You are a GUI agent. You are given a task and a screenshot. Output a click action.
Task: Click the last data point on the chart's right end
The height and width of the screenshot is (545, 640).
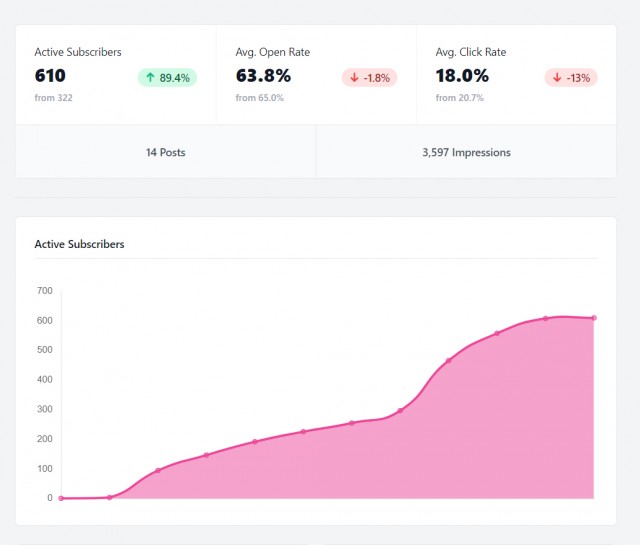point(594,318)
